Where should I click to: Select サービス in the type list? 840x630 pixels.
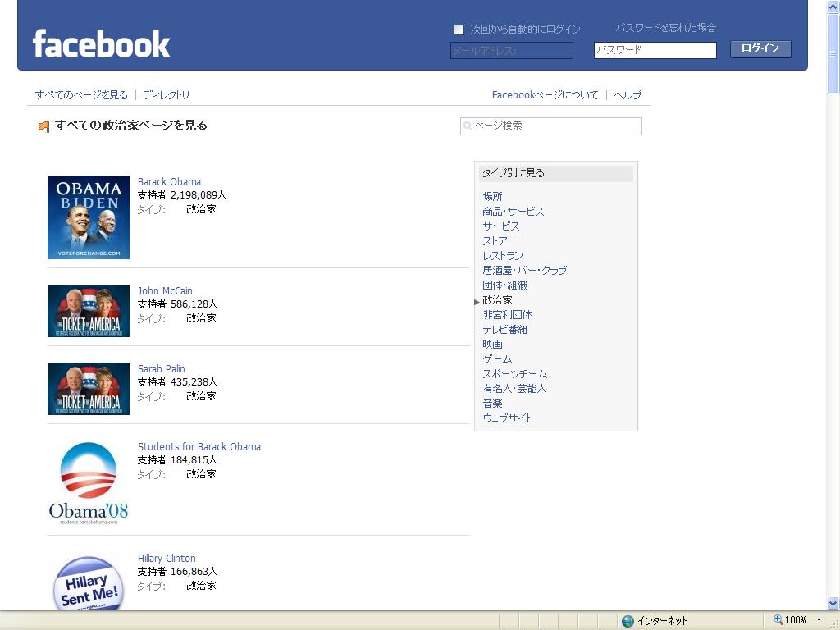[501, 226]
